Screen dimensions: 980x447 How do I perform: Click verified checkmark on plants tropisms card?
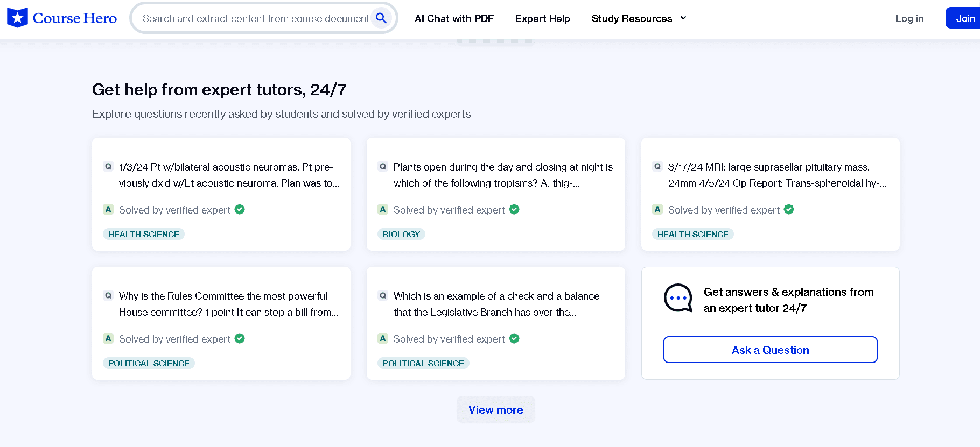point(514,210)
